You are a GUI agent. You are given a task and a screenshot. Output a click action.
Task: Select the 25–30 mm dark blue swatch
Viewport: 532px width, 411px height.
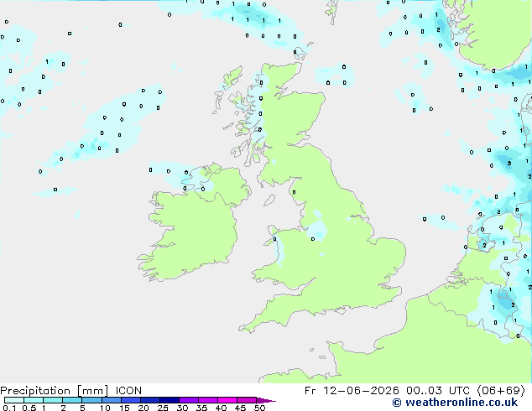(x=170, y=400)
